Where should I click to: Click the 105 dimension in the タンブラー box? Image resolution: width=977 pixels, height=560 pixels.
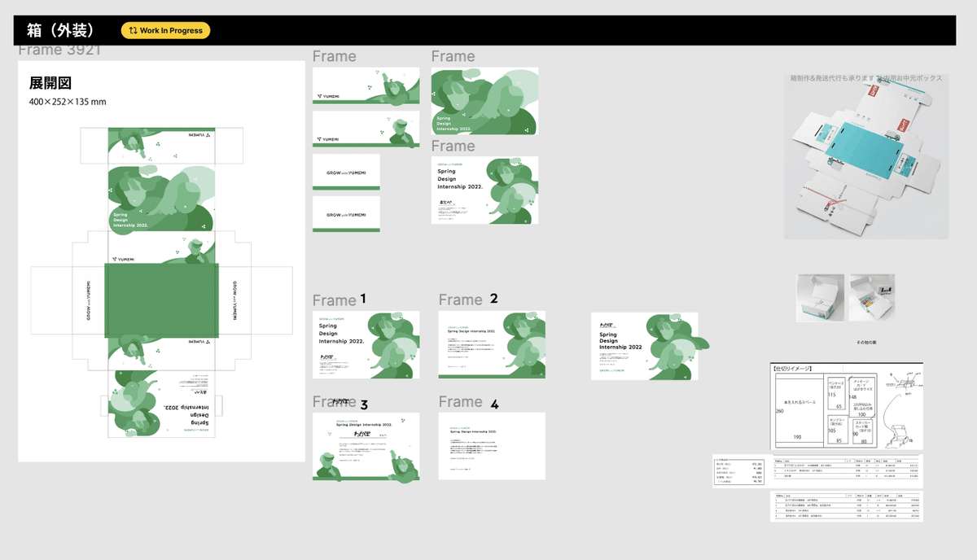[831, 431]
